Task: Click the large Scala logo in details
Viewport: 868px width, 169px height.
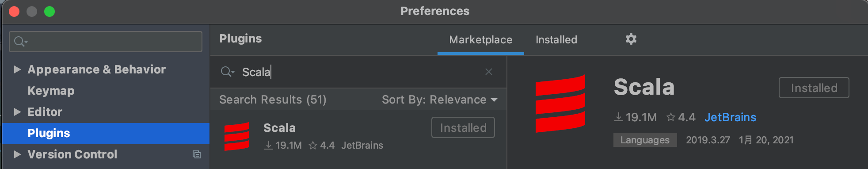Action: [560, 104]
